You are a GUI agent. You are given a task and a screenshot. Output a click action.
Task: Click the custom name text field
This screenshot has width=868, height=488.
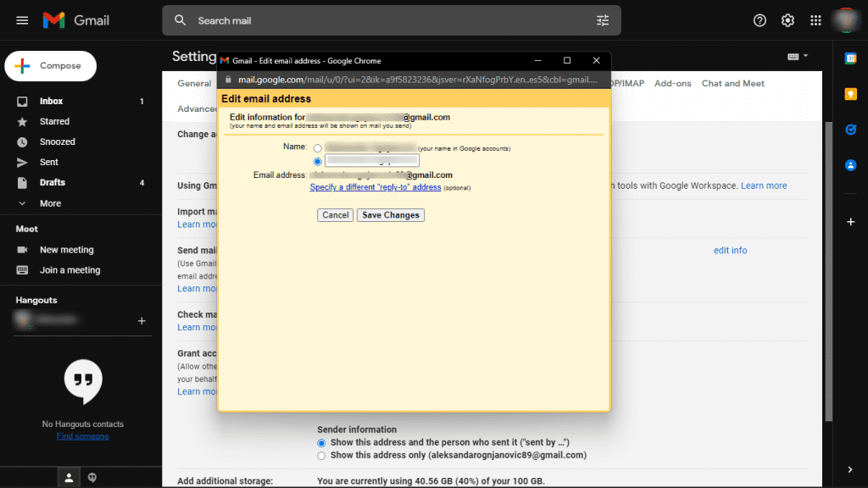[372, 160]
